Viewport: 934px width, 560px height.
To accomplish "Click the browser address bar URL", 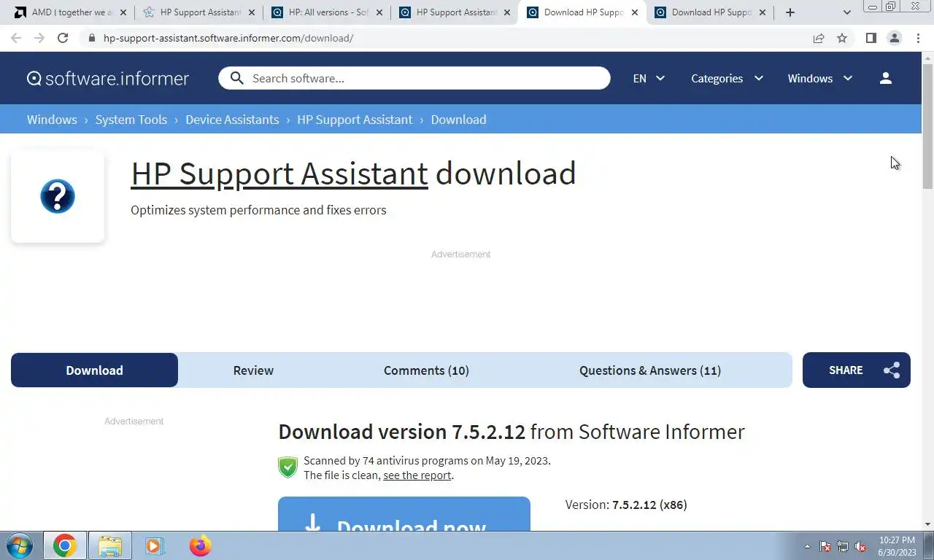I will (x=228, y=38).
